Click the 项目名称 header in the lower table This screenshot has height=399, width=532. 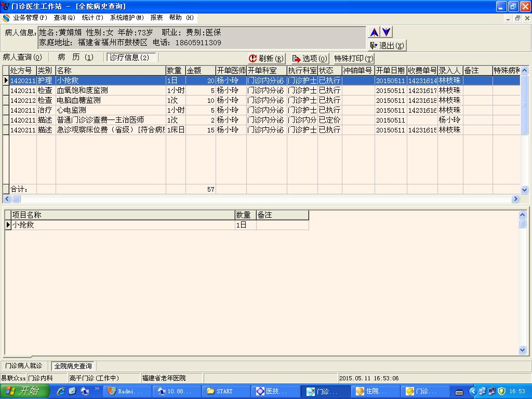[x=123, y=215]
